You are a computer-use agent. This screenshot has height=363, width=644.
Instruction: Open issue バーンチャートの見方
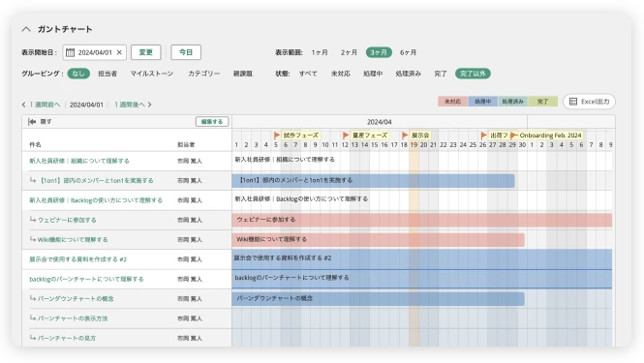click(x=67, y=339)
